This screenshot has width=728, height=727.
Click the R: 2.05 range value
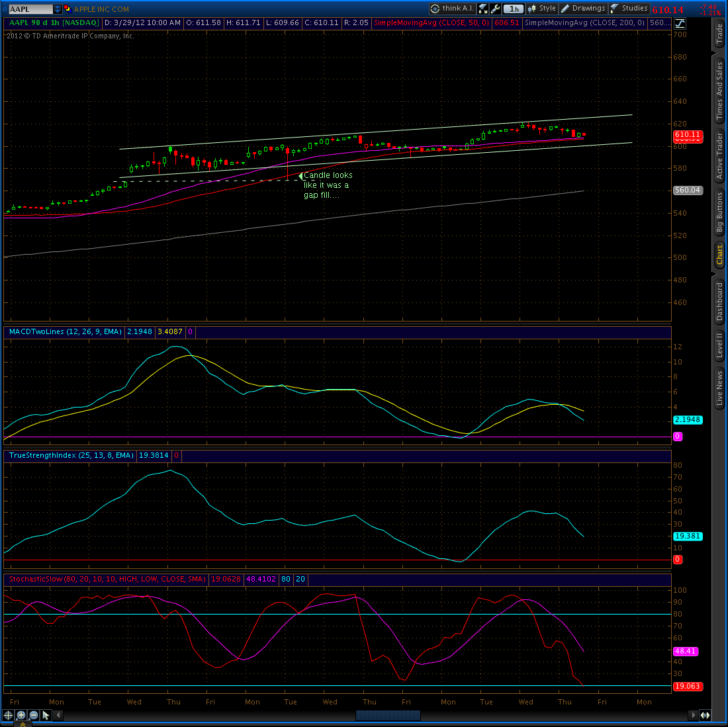(356, 22)
